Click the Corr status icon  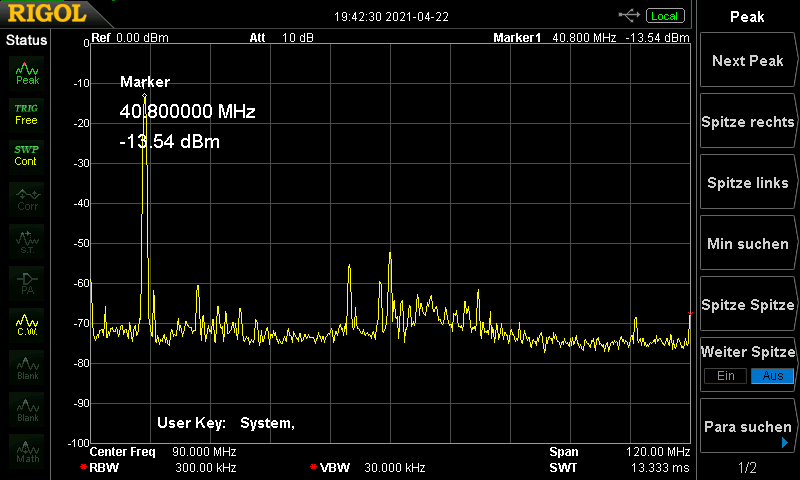coord(27,199)
